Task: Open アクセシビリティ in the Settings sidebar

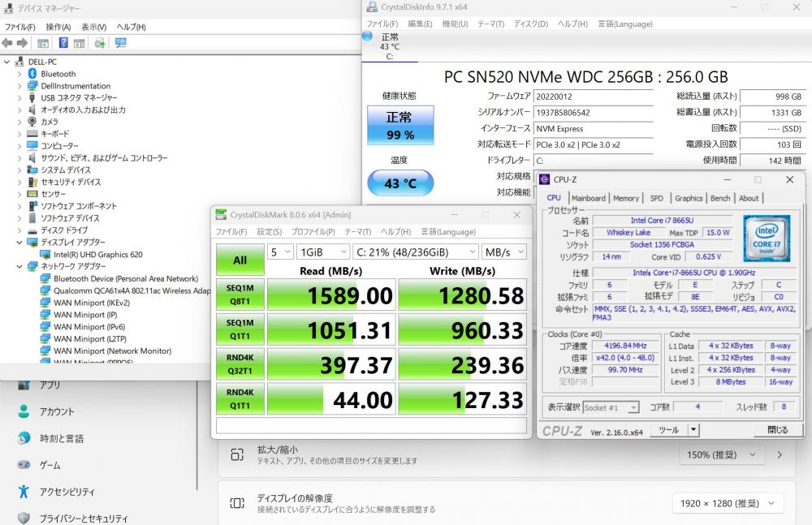Action: 67,492
